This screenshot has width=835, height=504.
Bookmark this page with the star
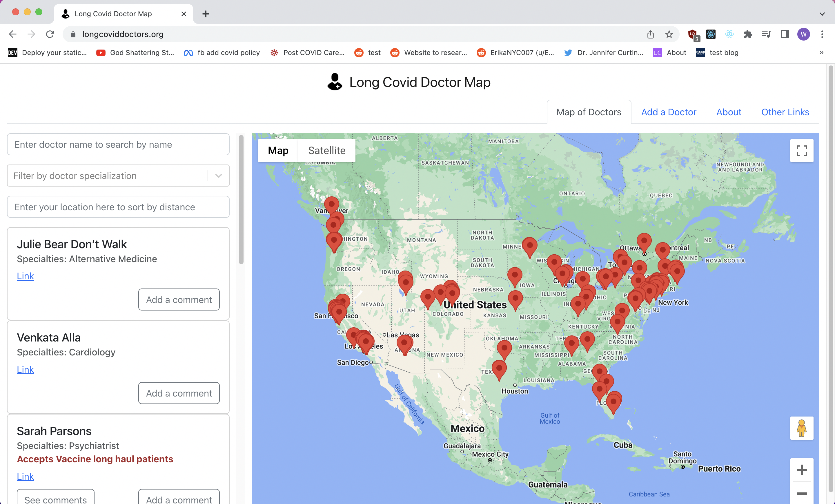click(x=669, y=34)
